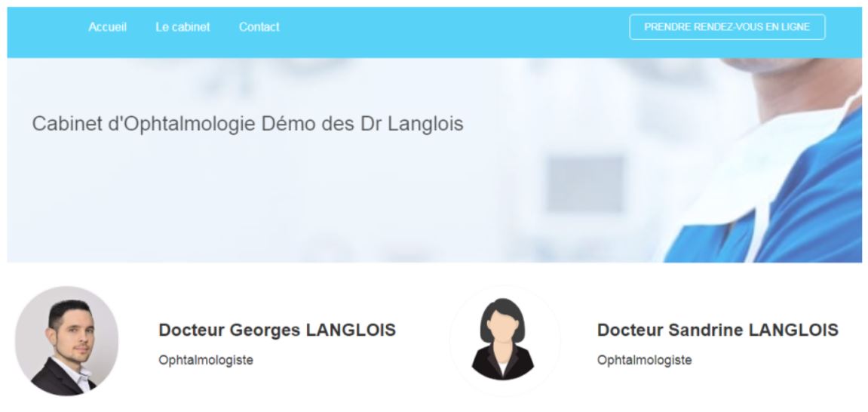The height and width of the screenshot is (412, 868).
Task: Open the Accueil navigation link
Action: tap(107, 26)
